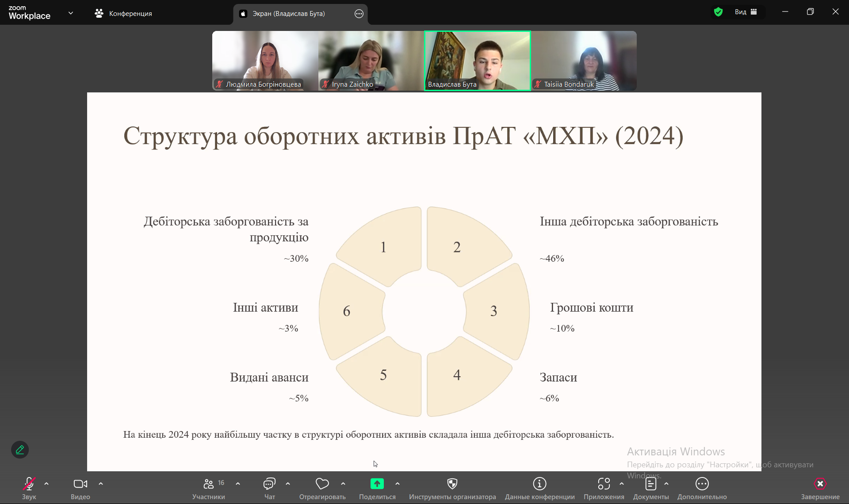Expand audio options arrow next to Звук
Image resolution: width=849 pixels, height=504 pixels.
(46, 484)
